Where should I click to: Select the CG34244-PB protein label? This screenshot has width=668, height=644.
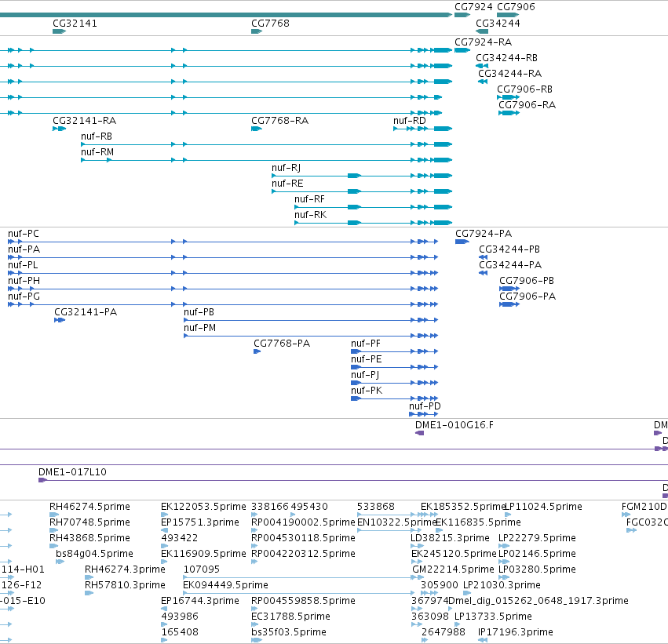(509, 250)
